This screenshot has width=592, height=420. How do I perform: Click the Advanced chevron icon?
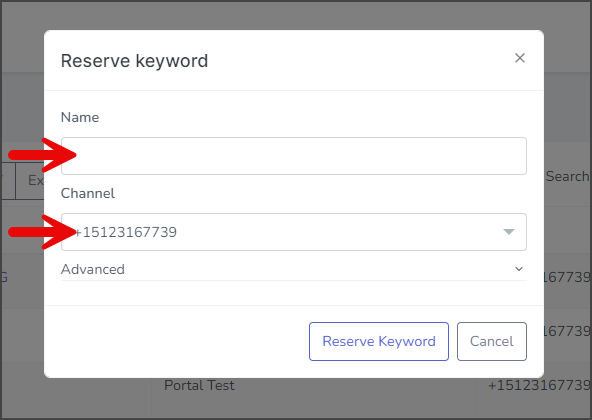click(x=519, y=269)
